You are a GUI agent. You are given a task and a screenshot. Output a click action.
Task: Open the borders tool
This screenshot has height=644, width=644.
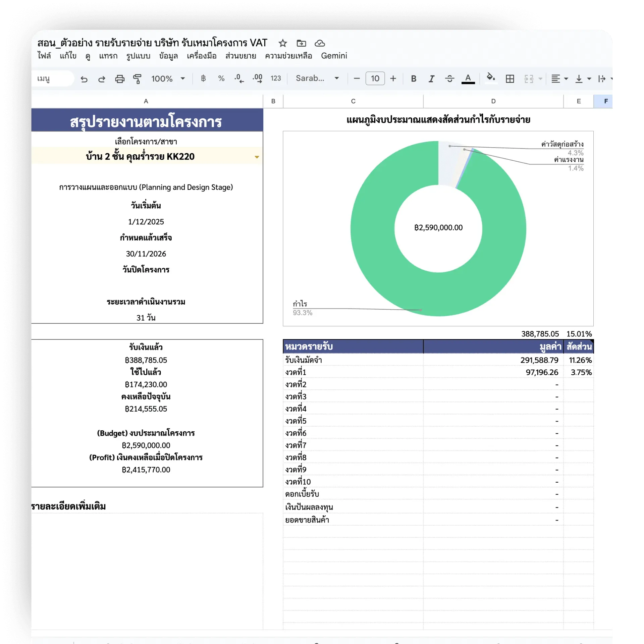point(509,78)
